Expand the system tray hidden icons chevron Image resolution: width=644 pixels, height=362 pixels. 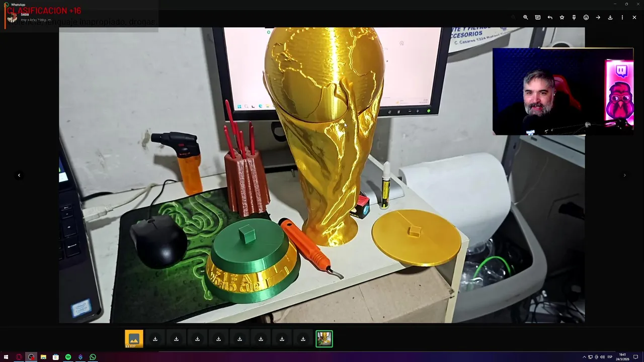coord(584,357)
